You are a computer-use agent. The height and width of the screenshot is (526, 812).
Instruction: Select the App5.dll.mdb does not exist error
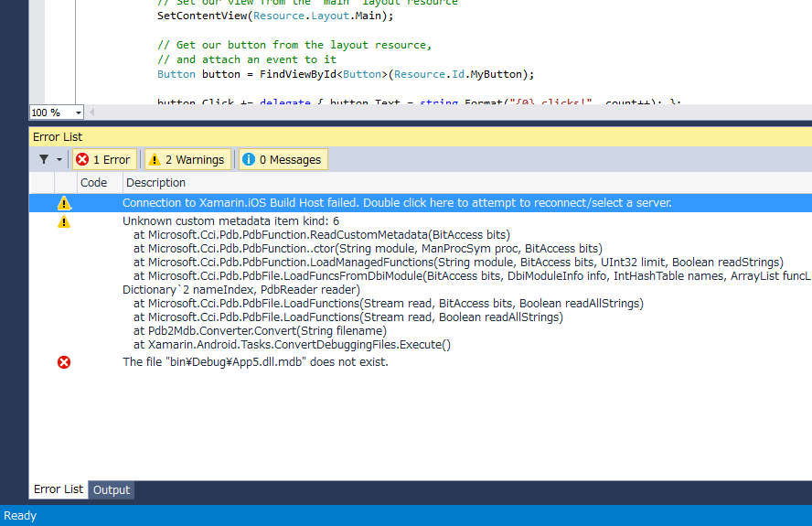point(255,362)
